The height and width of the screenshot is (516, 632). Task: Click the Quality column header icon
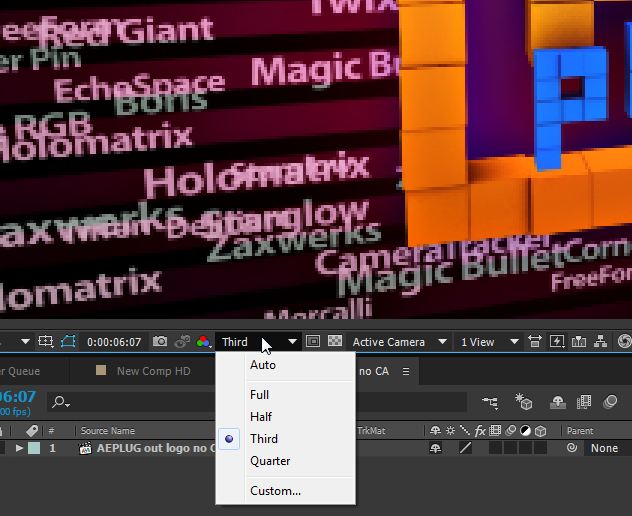click(x=465, y=431)
